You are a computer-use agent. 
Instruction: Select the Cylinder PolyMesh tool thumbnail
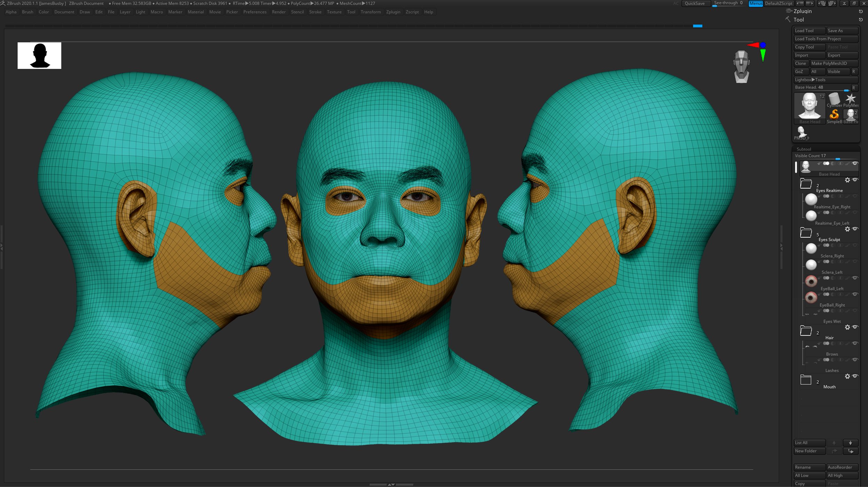835,98
